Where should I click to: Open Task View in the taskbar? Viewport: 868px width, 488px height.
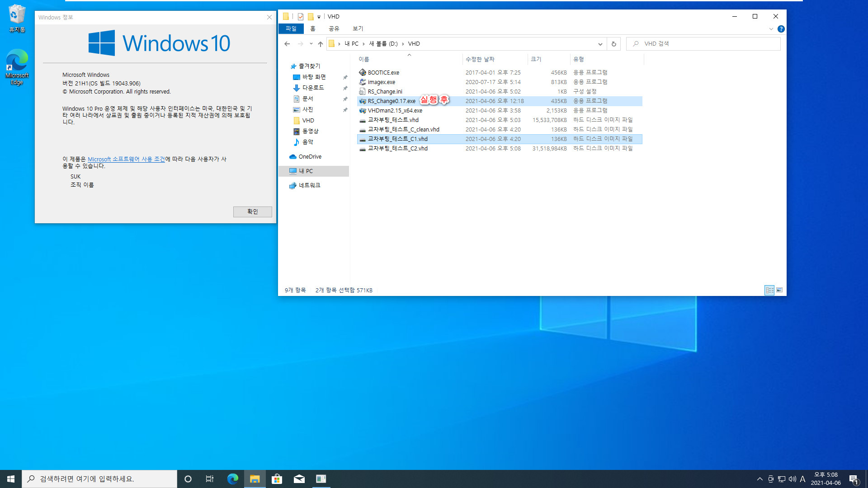pos(210,479)
